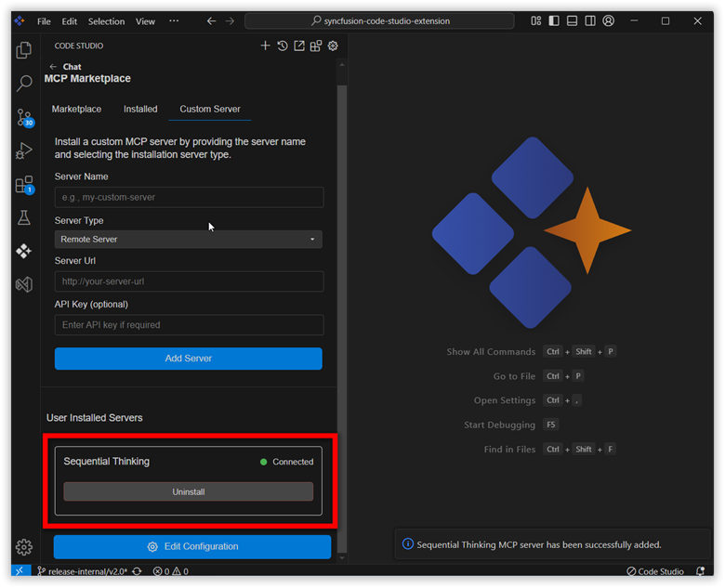Click the syncfusion-code-studio-extension search box
The height and width of the screenshot is (588, 725).
tap(379, 20)
